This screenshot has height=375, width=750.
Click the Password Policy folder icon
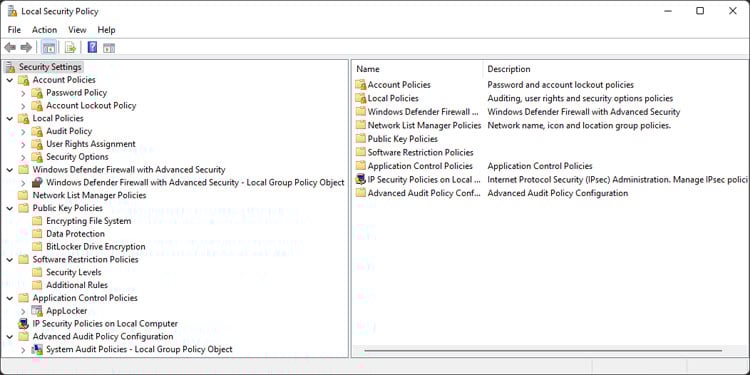(x=37, y=93)
